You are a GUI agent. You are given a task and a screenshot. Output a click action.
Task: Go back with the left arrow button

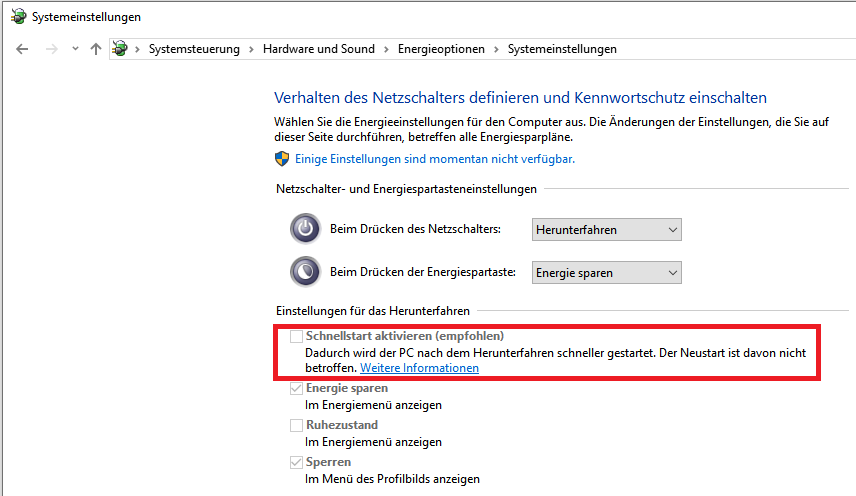22,49
